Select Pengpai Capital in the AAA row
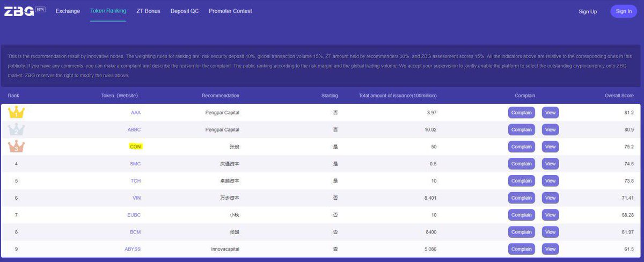The image size is (644, 262). pyautogui.click(x=222, y=113)
